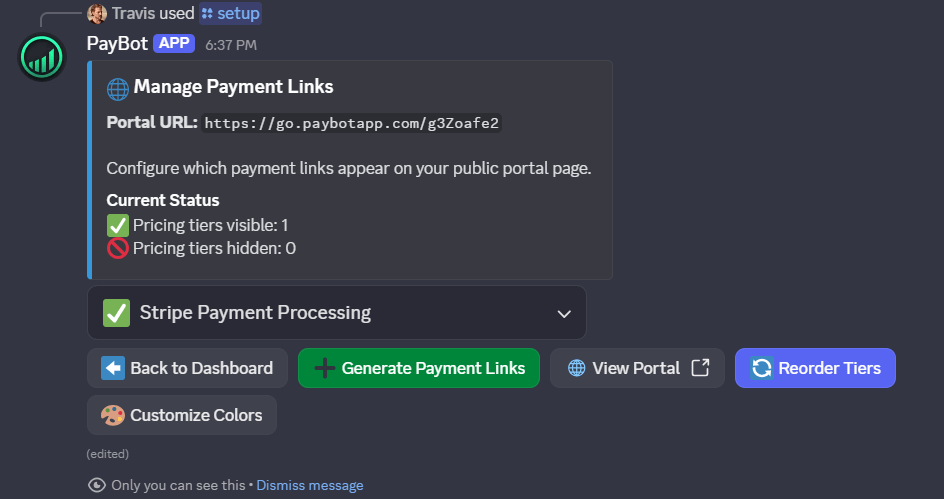Click Travis's small avatar in reply line
The height and width of the screenshot is (499, 944).
[97, 14]
